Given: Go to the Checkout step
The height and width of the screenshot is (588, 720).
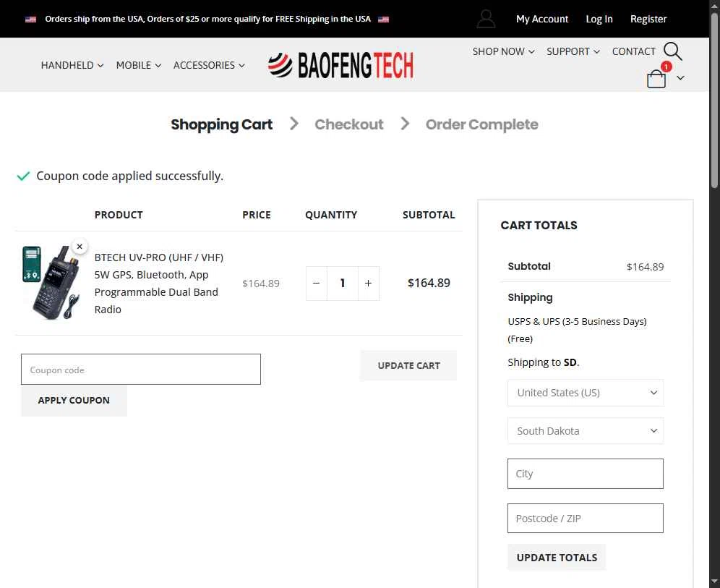Looking at the screenshot, I should (349, 124).
